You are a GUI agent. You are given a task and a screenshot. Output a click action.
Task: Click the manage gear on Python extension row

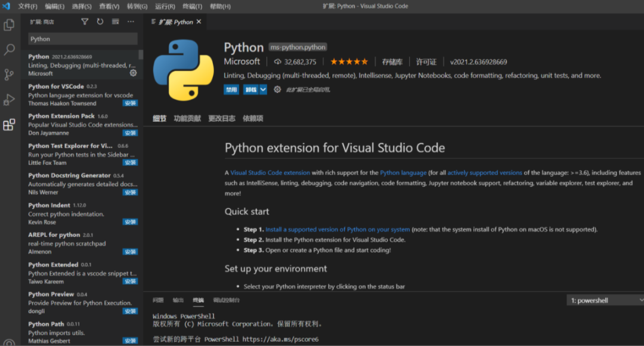pyautogui.click(x=133, y=73)
